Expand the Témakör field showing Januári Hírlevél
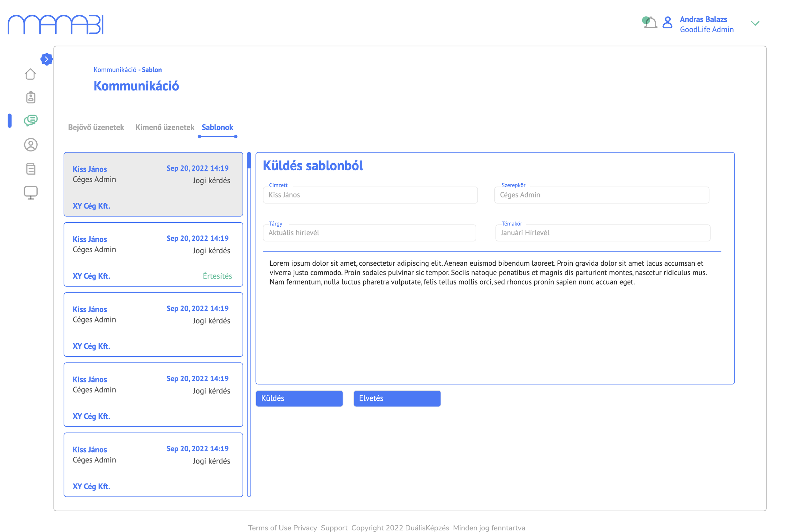The height and width of the screenshot is (532, 798). click(602, 233)
